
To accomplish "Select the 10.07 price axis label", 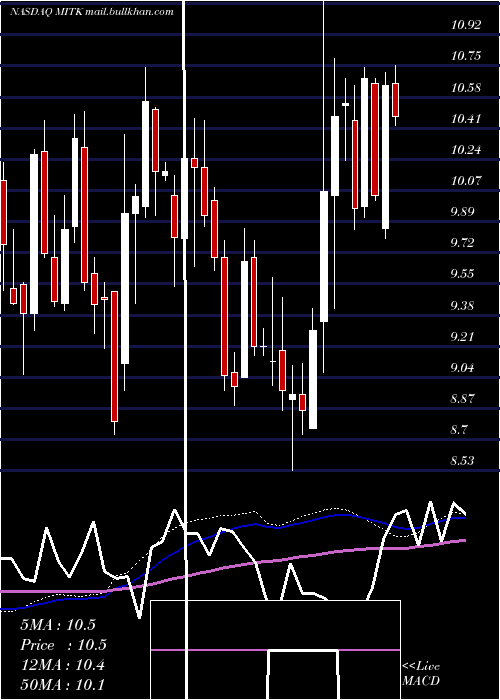I will click(466, 181).
